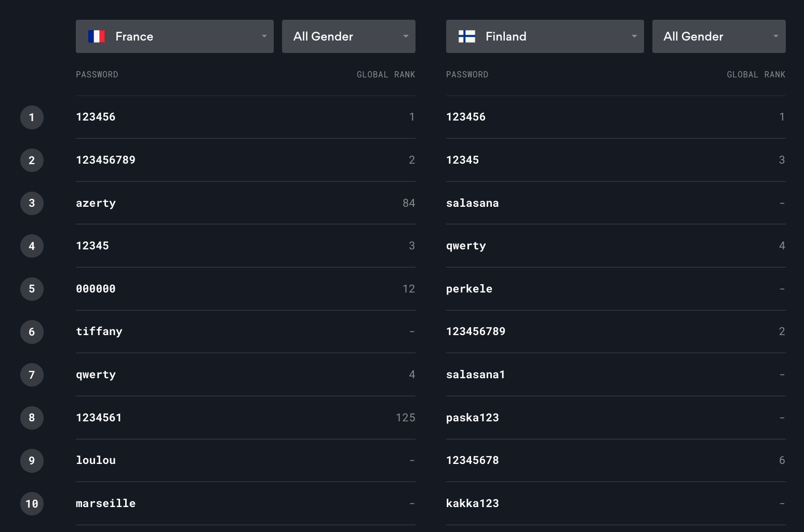This screenshot has width=804, height=532.
Task: Click rank badge number 7
Action: (x=32, y=375)
